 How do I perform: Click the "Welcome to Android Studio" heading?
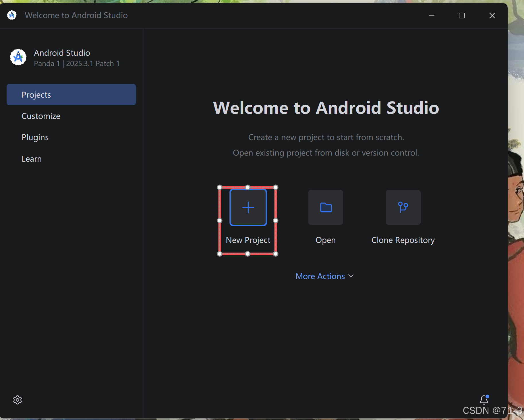[326, 108]
